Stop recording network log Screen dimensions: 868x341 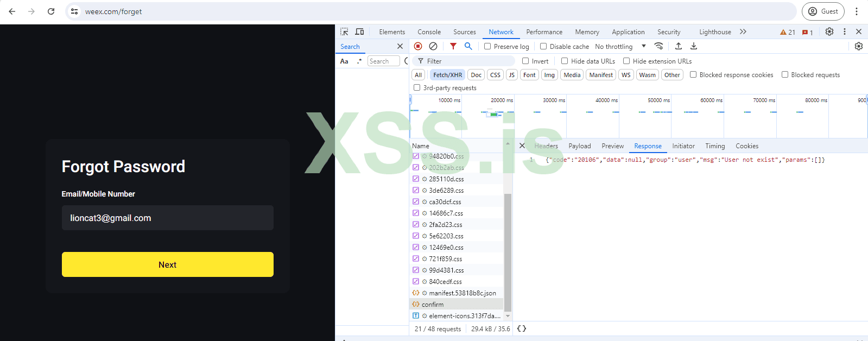pos(418,46)
